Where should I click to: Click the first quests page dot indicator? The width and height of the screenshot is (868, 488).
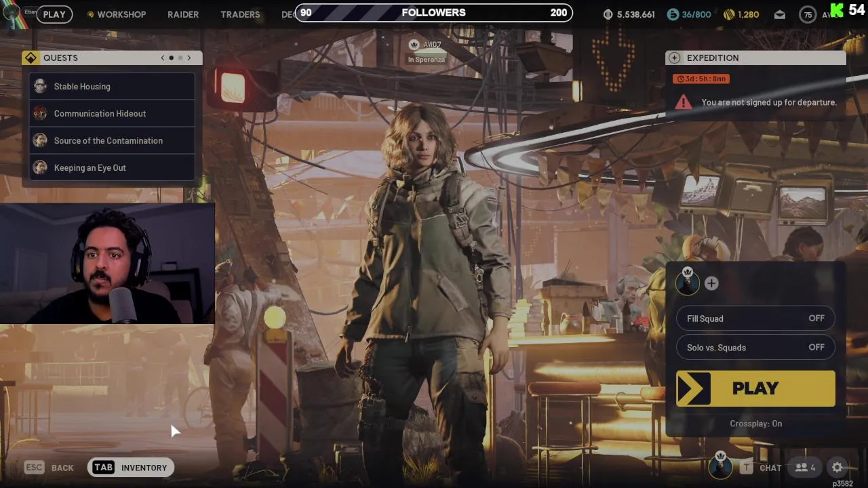[x=172, y=58]
